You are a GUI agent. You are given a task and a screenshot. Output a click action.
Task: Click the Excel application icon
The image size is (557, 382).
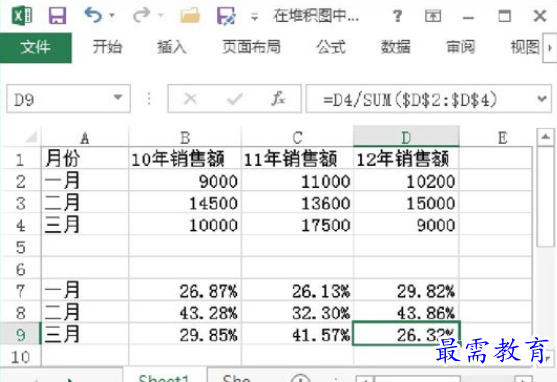tap(22, 15)
